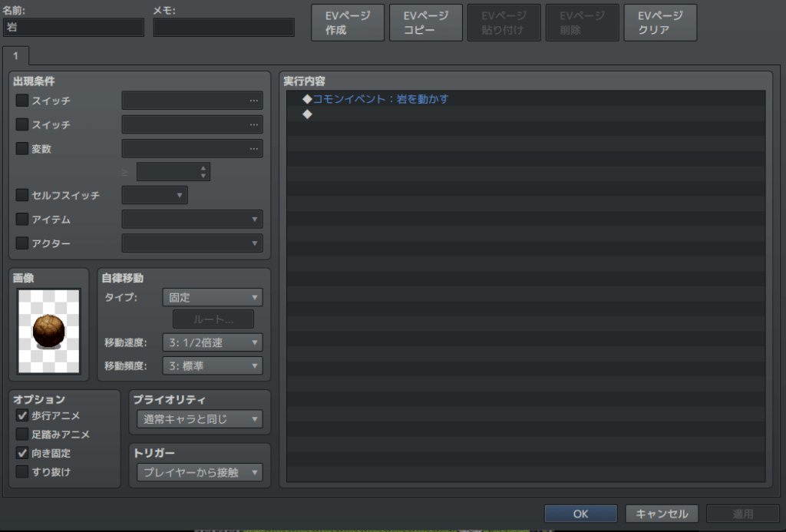Uncheck the 歩行アニメ option
The height and width of the screenshot is (532, 786).
tap(22, 415)
